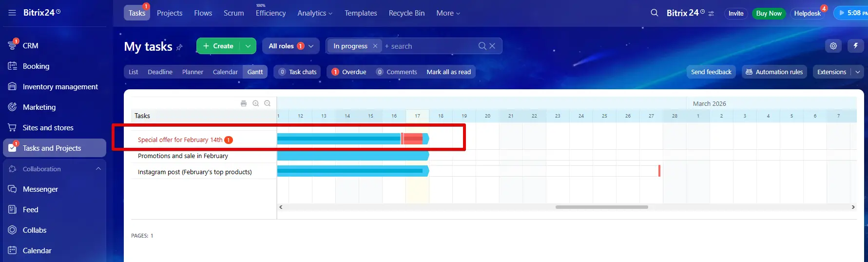Click the lightning bolt automation icon

coord(855,46)
